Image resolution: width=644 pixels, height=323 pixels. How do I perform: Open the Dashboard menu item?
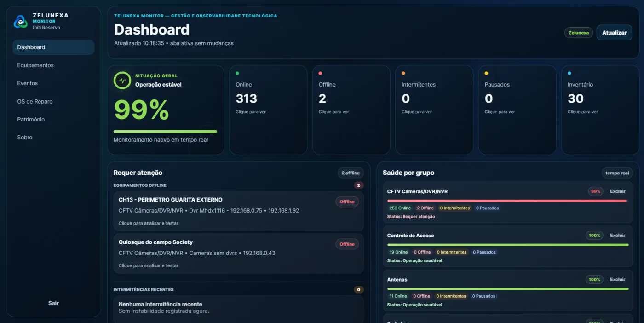53,47
